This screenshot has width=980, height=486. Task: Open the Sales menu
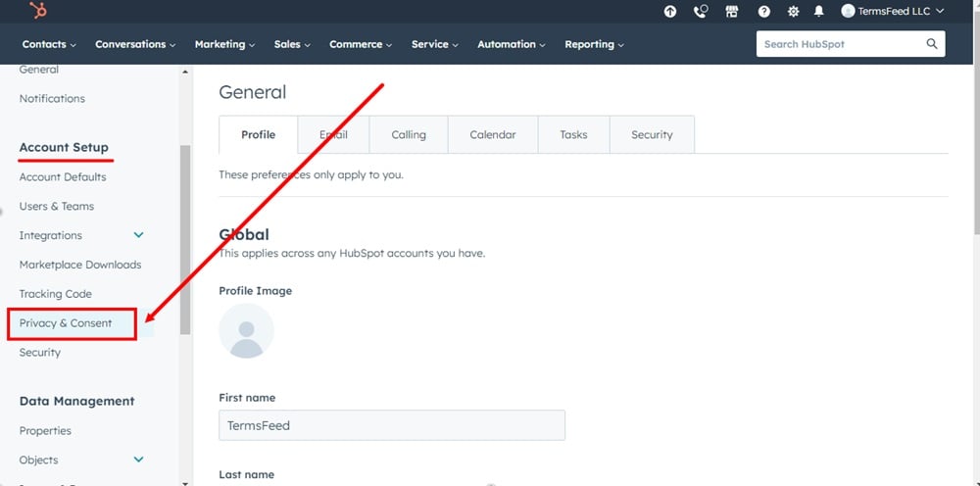tap(292, 44)
